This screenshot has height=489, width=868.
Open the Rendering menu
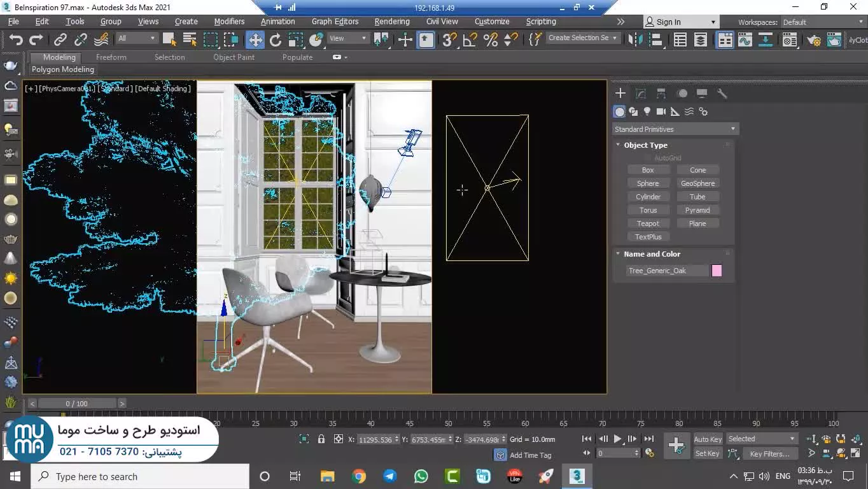[392, 21]
